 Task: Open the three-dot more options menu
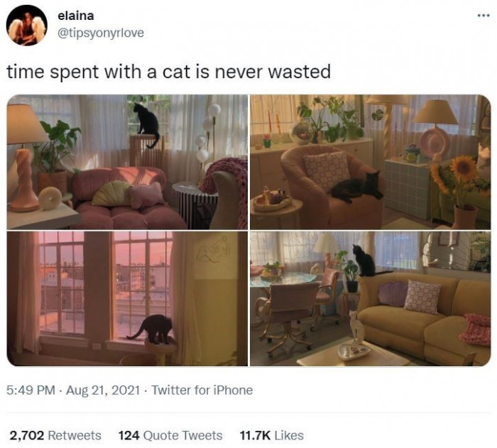pos(484,15)
